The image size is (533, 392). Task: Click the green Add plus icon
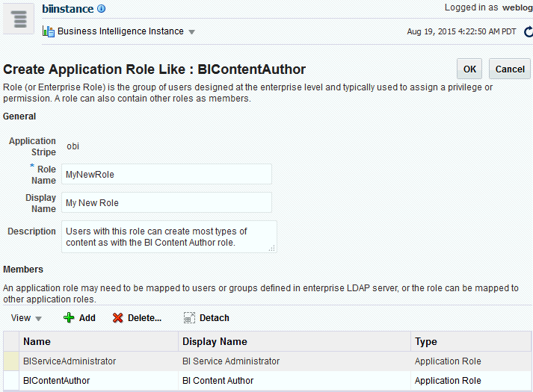(x=70, y=318)
